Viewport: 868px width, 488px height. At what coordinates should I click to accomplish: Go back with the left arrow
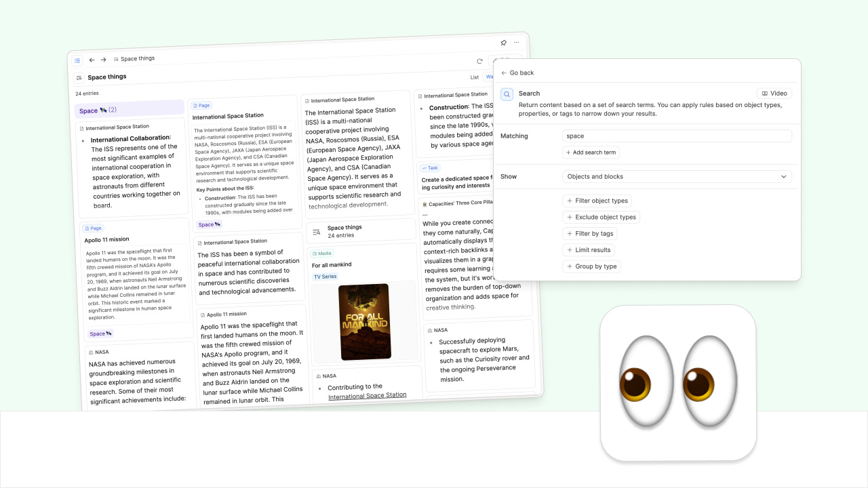click(x=92, y=60)
